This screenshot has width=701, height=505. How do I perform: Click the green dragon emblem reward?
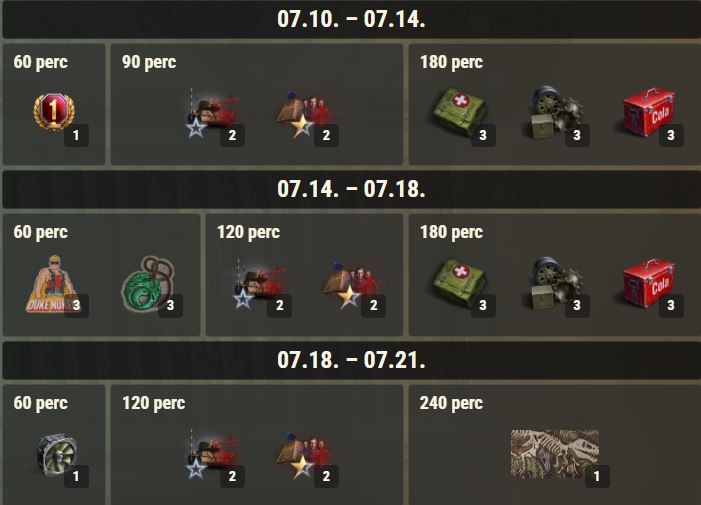tap(148, 283)
